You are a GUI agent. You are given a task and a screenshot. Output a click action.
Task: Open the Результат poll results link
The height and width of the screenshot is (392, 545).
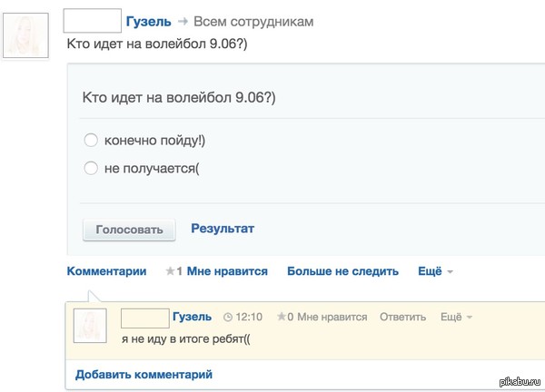[223, 229]
